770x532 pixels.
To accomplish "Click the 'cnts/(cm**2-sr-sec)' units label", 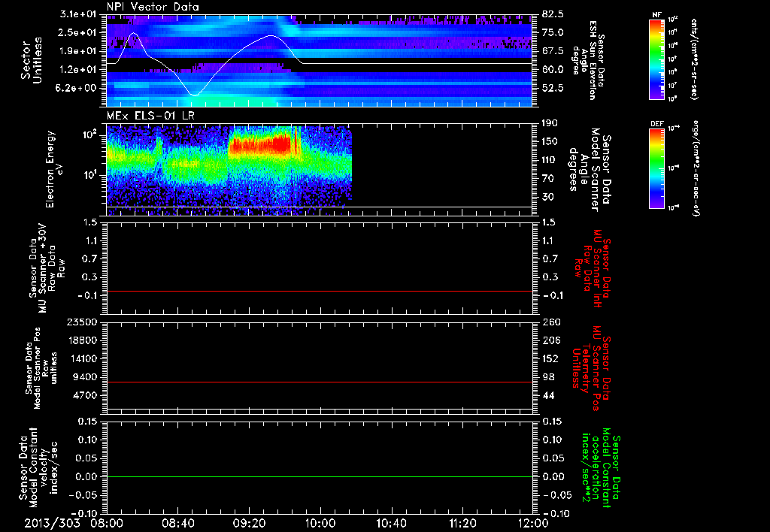I will point(693,59).
